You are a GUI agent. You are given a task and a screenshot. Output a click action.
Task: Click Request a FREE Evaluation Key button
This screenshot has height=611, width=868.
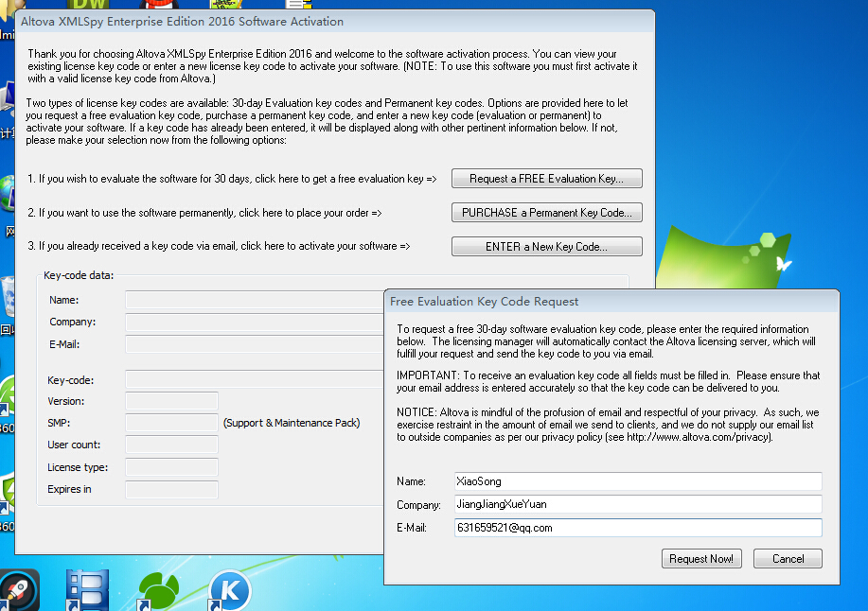click(546, 179)
